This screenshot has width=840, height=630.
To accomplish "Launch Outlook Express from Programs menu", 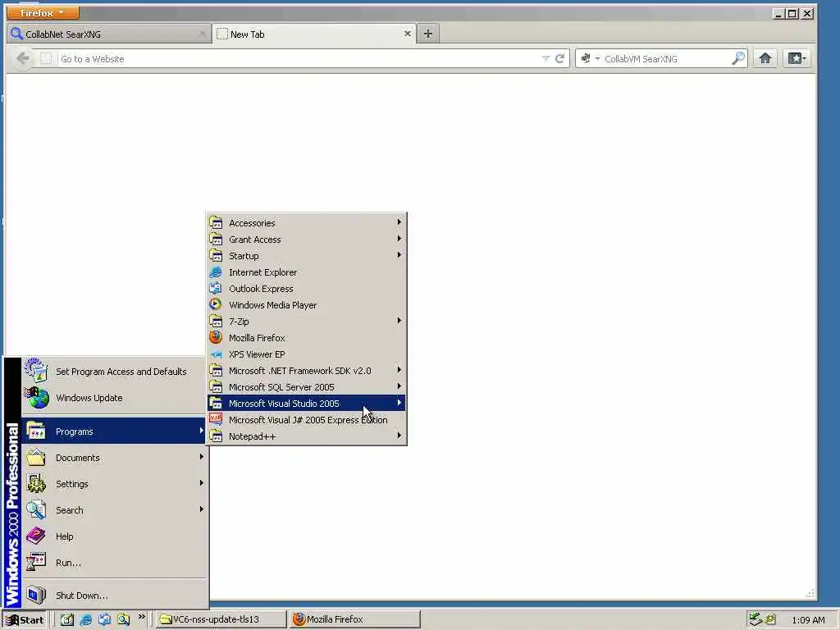I will tap(307, 289).
